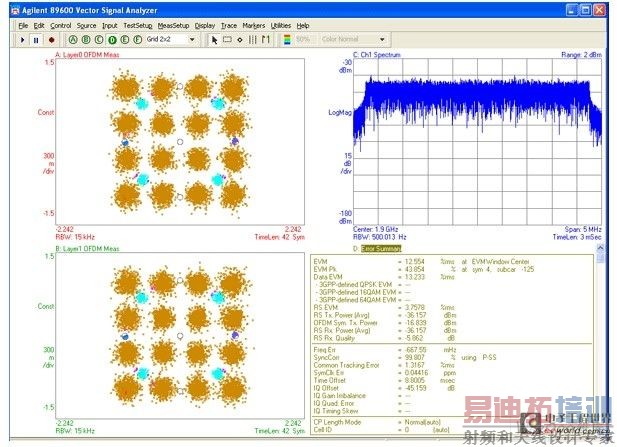Screen dimensions: 617x447
Task: Click EVM Pk value 43.854
Action: [415, 270]
